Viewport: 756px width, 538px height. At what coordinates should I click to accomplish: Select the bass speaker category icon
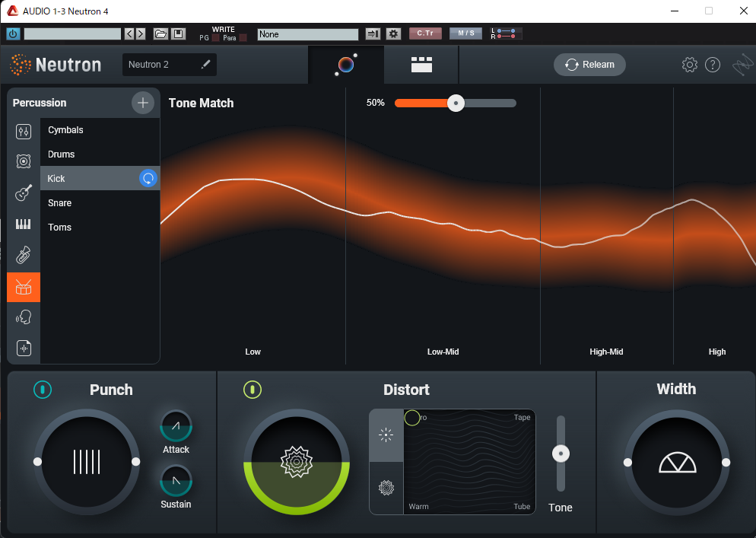(23, 161)
